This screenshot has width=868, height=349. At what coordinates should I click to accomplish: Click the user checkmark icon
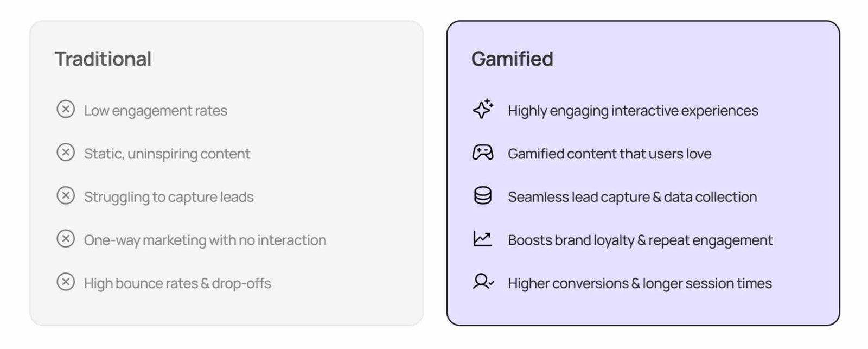[483, 282]
